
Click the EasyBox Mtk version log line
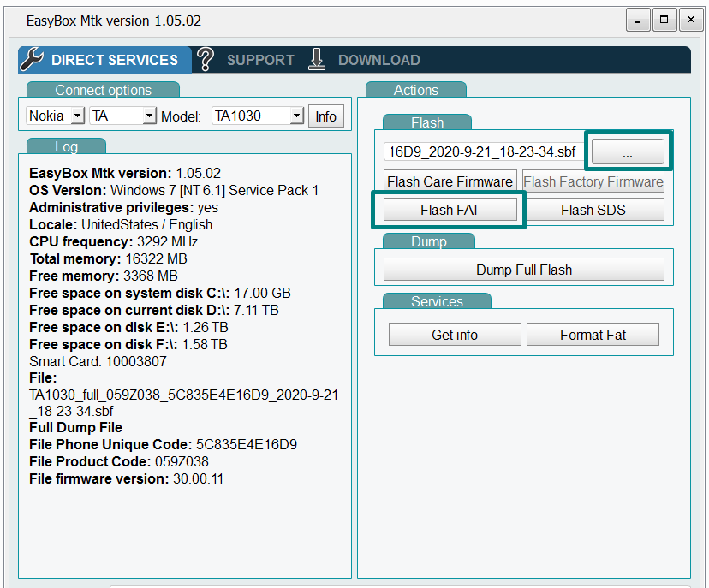pyautogui.click(x=125, y=173)
